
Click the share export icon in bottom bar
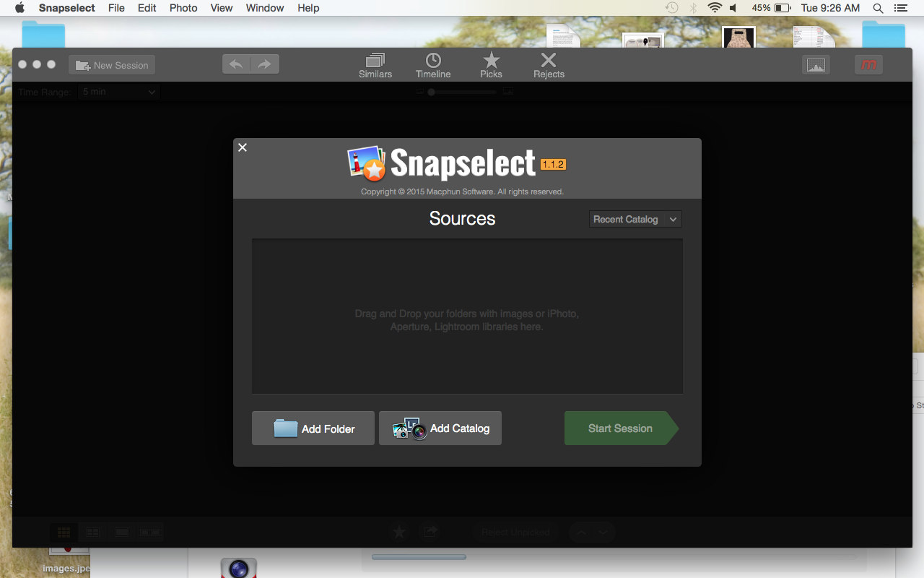[x=430, y=532]
